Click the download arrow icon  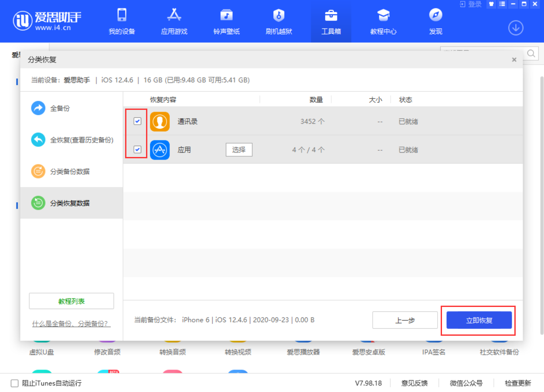(516, 27)
